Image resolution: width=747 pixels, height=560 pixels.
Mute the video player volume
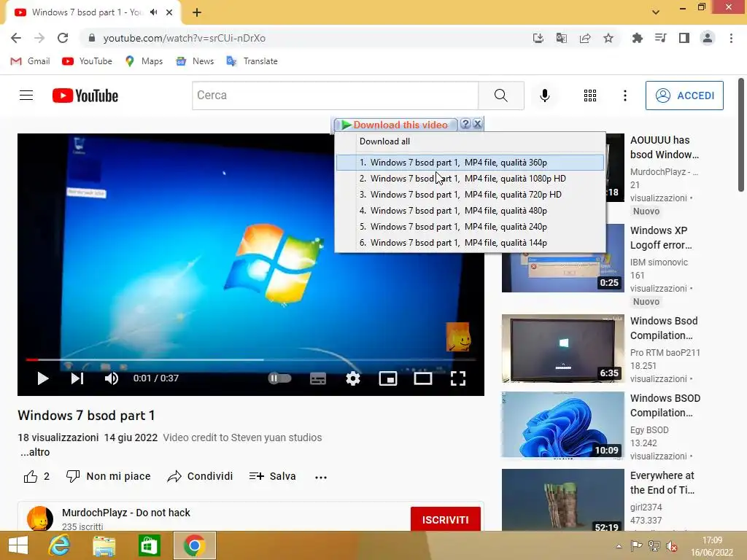(112, 378)
